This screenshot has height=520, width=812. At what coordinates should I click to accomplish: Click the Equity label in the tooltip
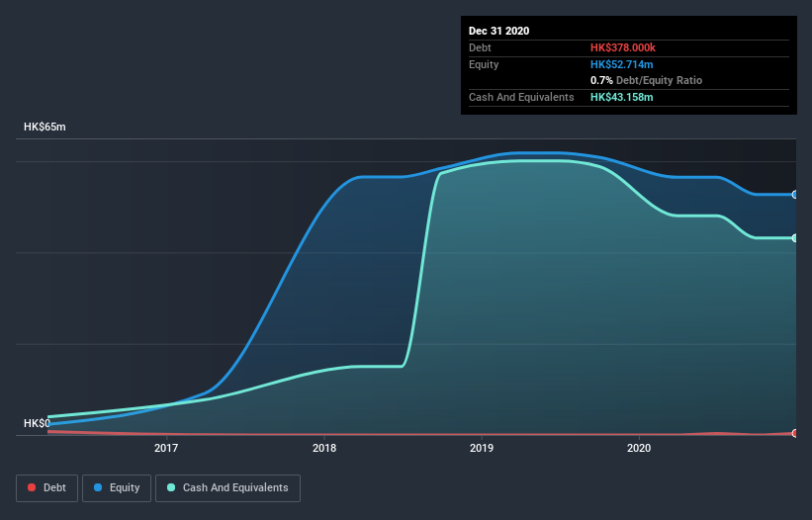[x=484, y=64]
